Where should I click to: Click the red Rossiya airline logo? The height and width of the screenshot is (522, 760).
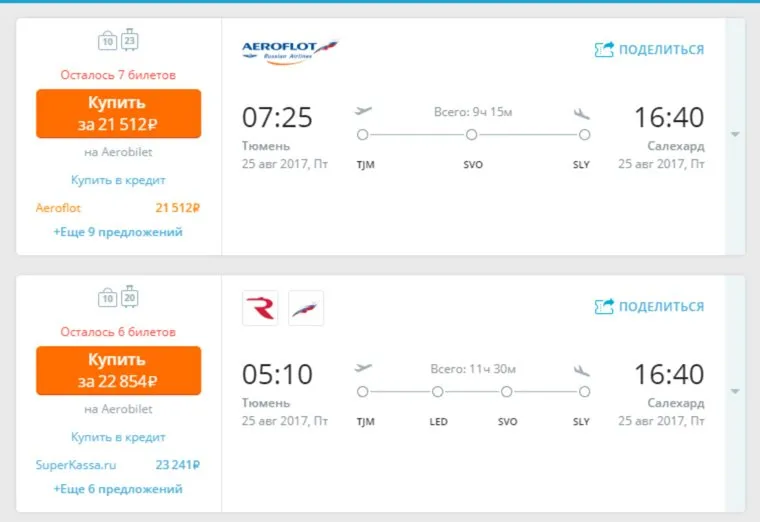(260, 308)
